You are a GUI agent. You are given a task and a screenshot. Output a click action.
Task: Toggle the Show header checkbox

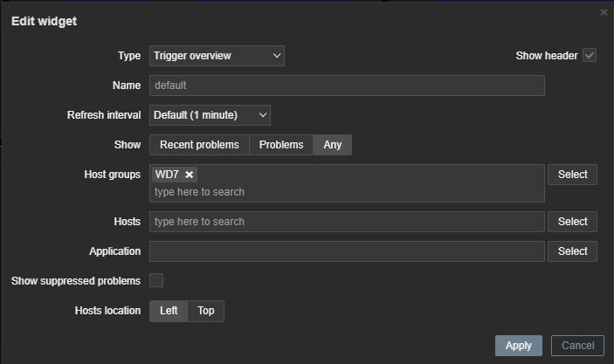point(590,56)
